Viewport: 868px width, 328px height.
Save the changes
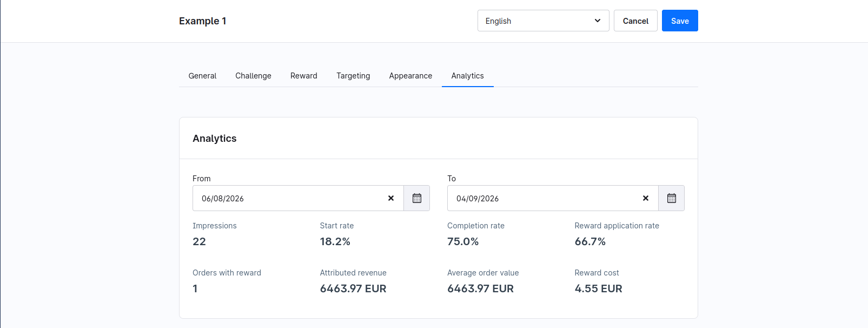click(680, 21)
